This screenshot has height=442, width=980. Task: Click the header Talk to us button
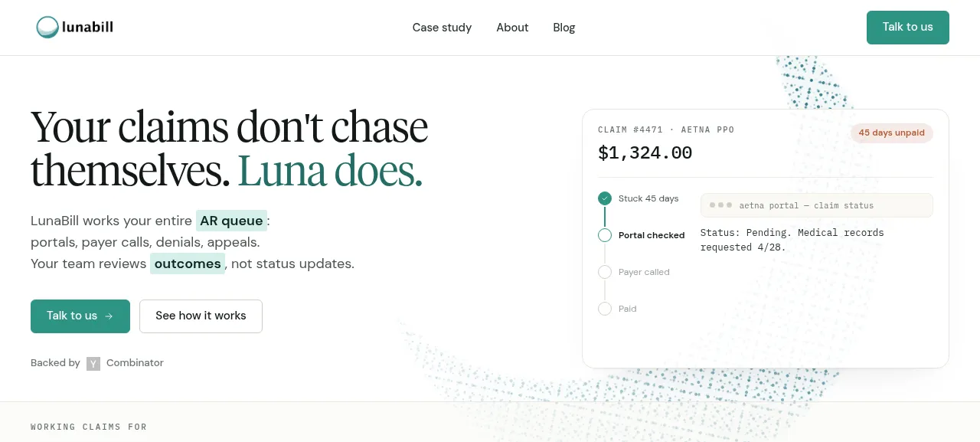tap(908, 28)
